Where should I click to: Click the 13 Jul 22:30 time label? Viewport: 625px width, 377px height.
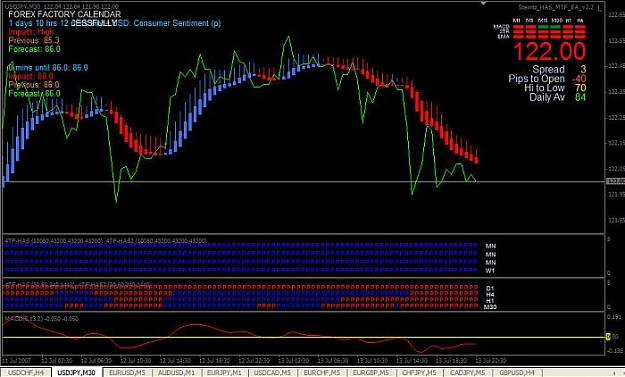coord(491,360)
